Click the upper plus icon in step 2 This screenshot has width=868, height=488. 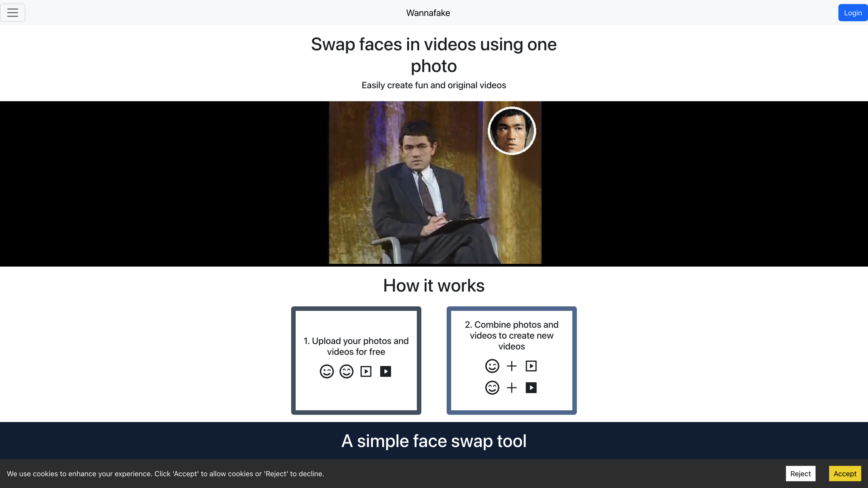click(x=511, y=366)
